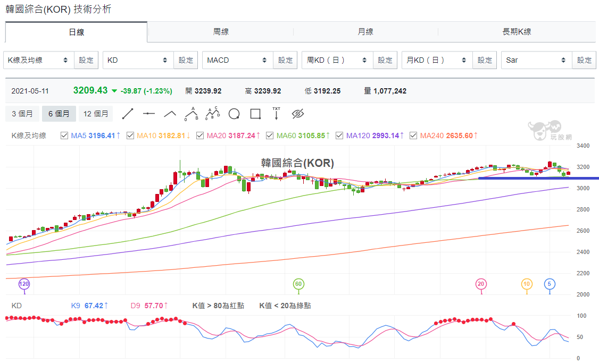This screenshot has width=599, height=364.
Task: Select the circle drawing tool
Action: [x=234, y=114]
